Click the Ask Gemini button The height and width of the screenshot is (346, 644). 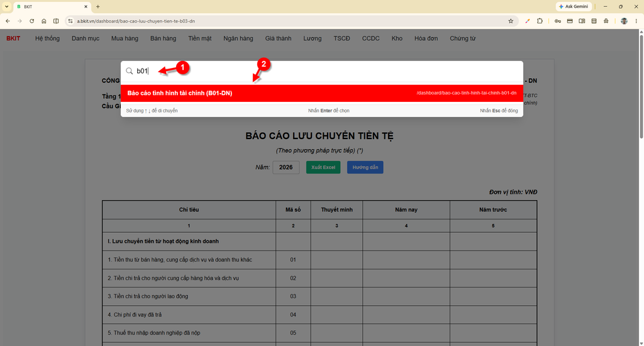574,6
